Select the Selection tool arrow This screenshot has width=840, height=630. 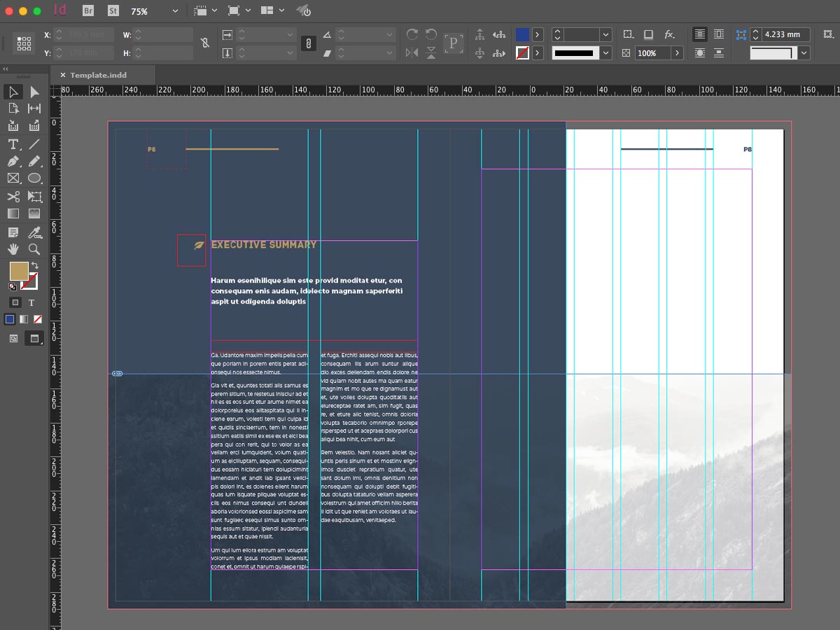[x=13, y=92]
